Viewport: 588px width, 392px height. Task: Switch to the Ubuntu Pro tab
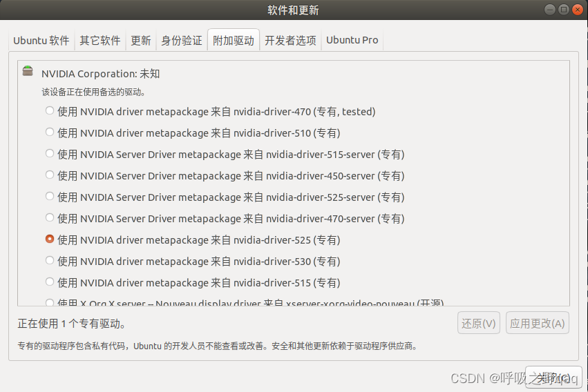click(352, 40)
